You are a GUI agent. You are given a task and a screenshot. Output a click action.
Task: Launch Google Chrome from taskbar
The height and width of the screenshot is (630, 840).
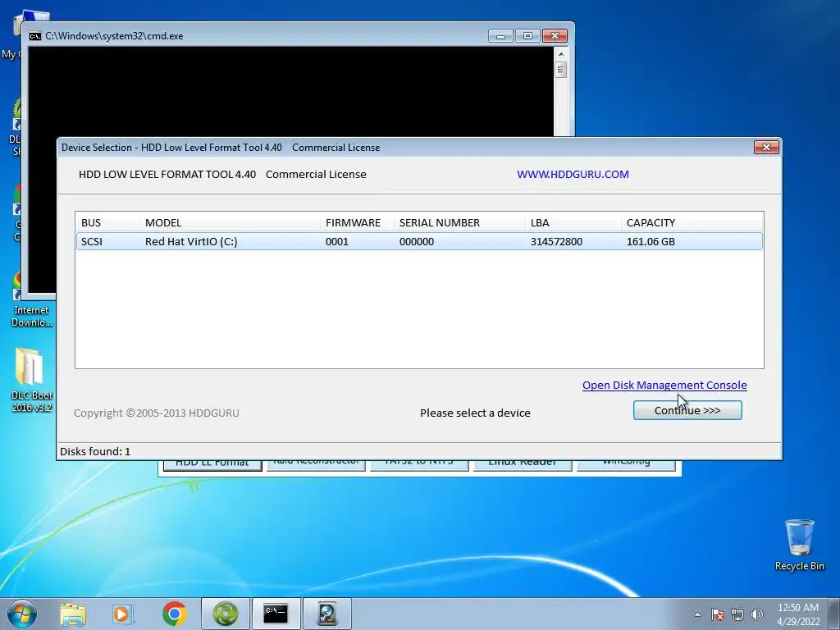[x=174, y=614]
